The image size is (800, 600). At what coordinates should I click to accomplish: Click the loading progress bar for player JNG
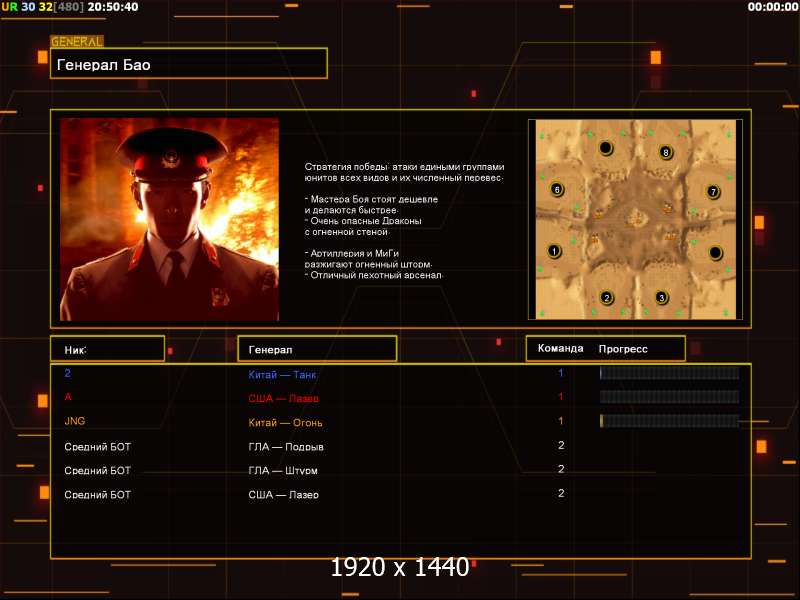point(669,421)
